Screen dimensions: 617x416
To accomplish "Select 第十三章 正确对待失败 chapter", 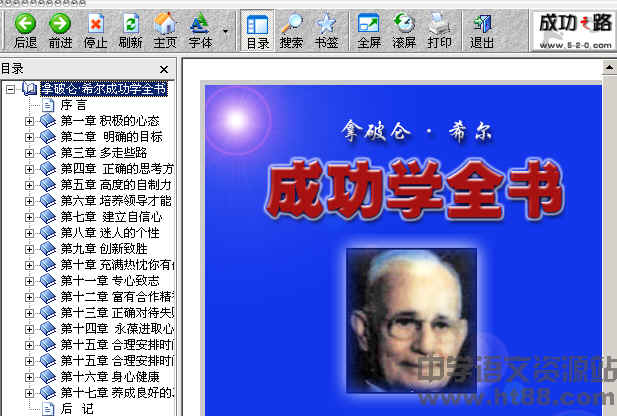I will coord(117,313).
